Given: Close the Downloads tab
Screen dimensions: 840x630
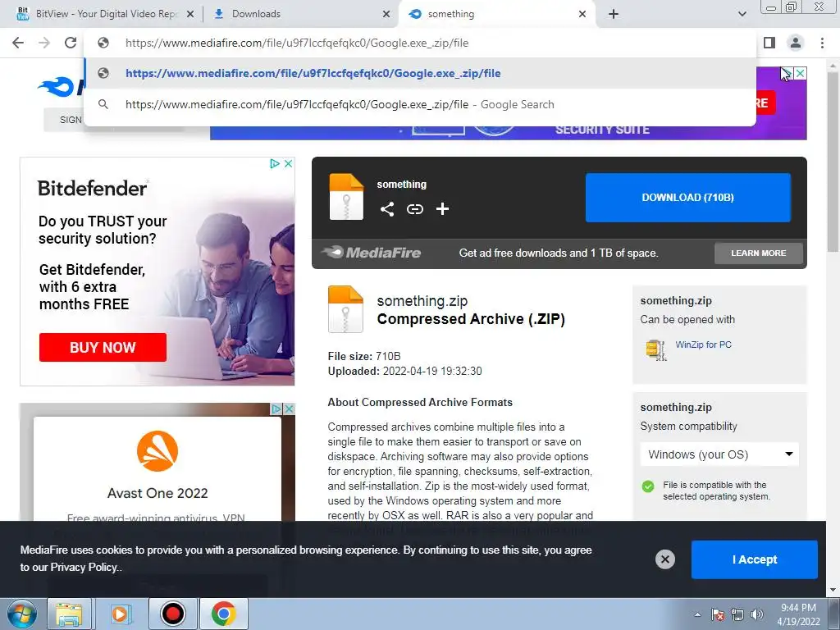Looking at the screenshot, I should point(386,15).
